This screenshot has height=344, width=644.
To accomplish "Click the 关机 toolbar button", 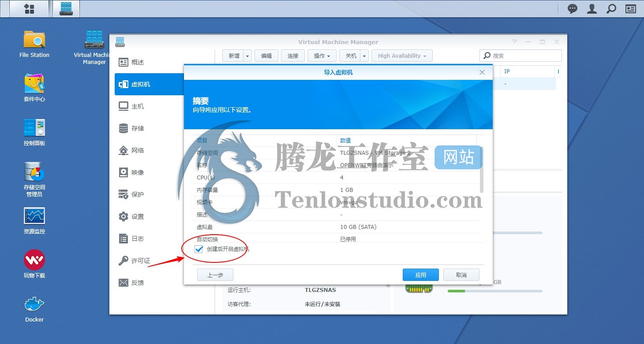I will 351,56.
